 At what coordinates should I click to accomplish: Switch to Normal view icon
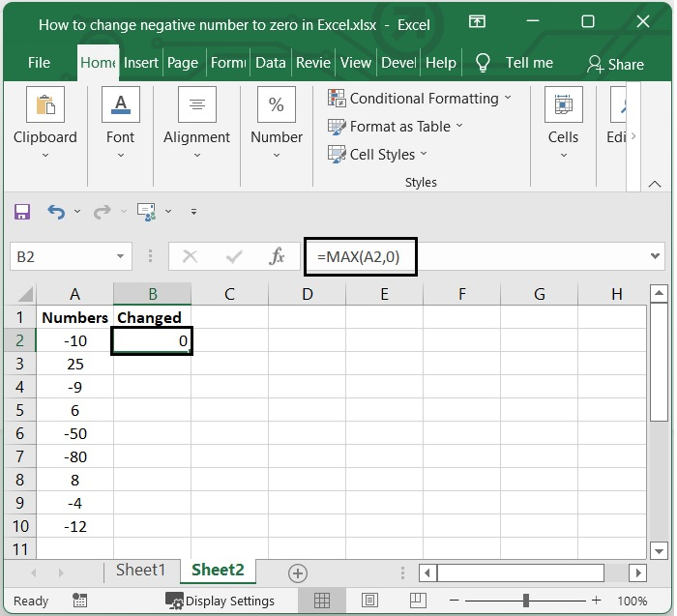click(322, 600)
